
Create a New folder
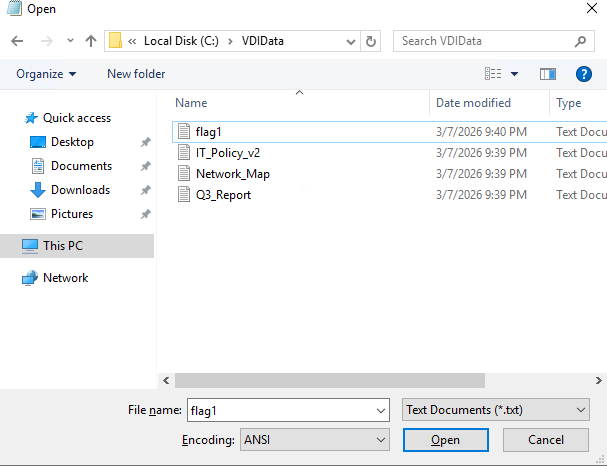coord(136,74)
